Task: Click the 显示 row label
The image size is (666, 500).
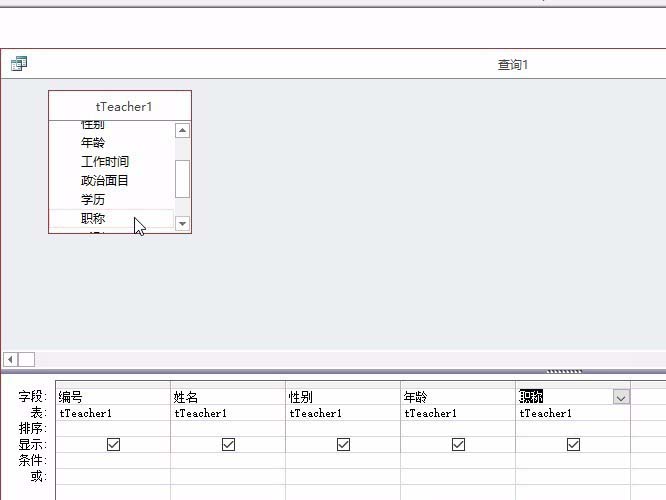Action: [x=32, y=445]
